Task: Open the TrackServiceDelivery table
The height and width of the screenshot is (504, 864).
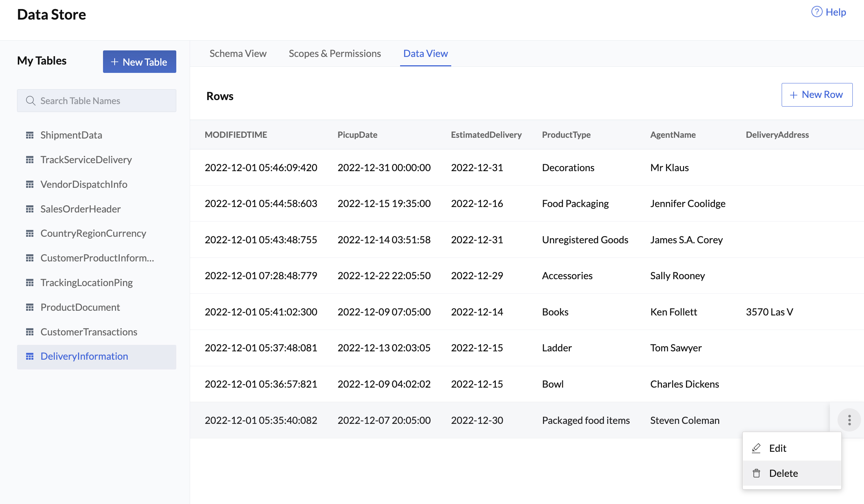Action: 86,160
